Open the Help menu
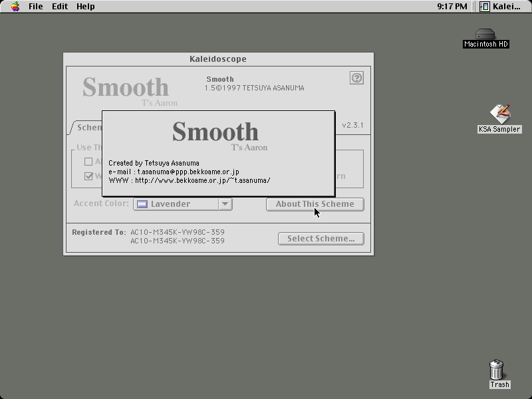Image resolution: width=532 pixels, height=399 pixels. click(x=86, y=7)
